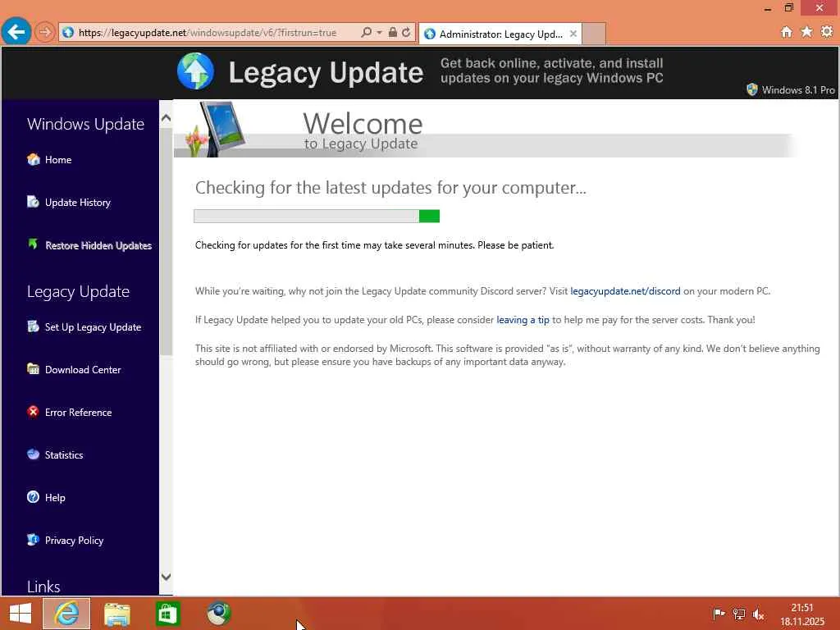The width and height of the screenshot is (840, 630).
Task: Open Privacy Policy from sidebar
Action: pos(74,541)
